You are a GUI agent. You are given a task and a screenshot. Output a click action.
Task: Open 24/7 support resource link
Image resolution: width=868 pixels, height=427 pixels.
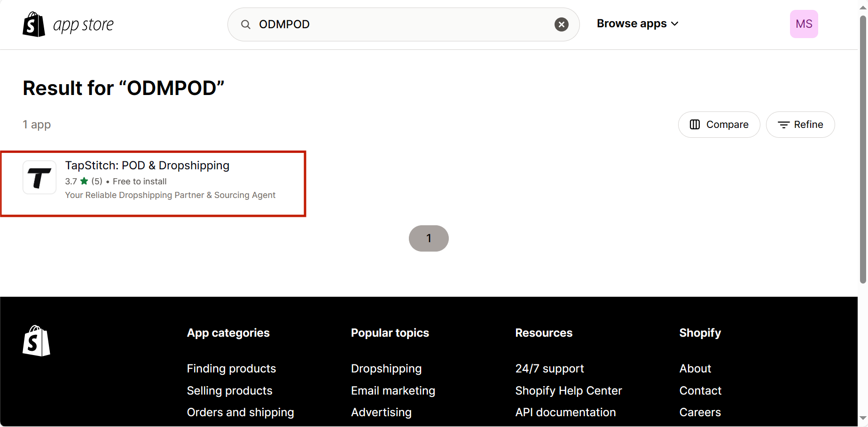(x=549, y=369)
